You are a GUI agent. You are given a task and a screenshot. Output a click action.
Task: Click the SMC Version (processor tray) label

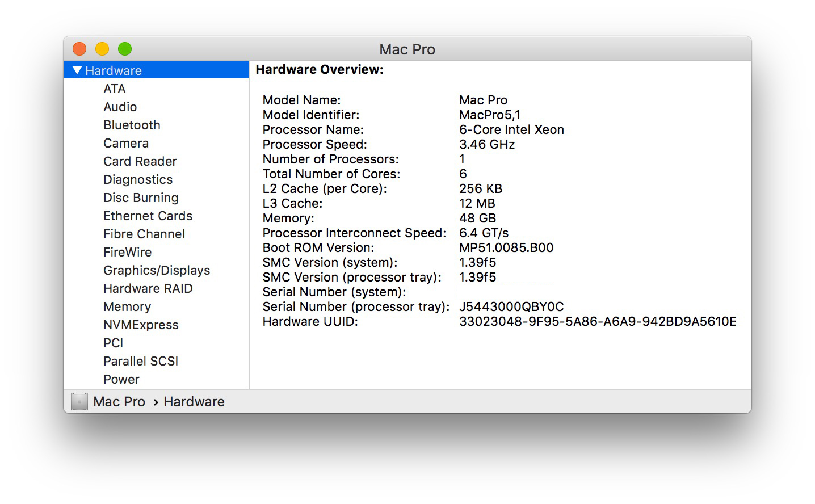352,278
